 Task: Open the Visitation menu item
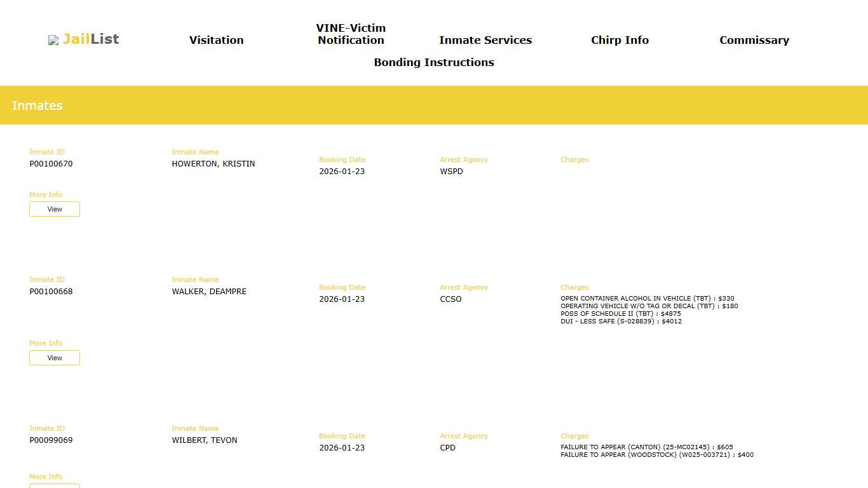(x=216, y=40)
